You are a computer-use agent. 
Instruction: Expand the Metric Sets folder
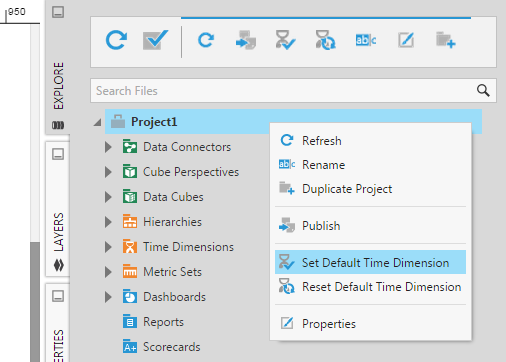(108, 272)
